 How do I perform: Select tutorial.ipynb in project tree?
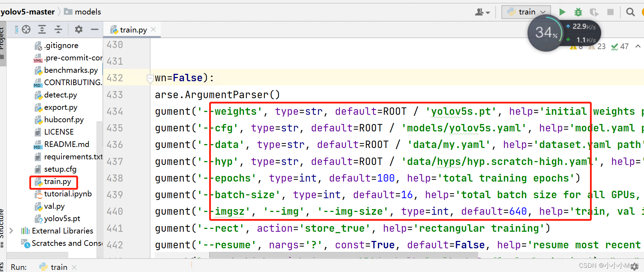(x=63, y=194)
